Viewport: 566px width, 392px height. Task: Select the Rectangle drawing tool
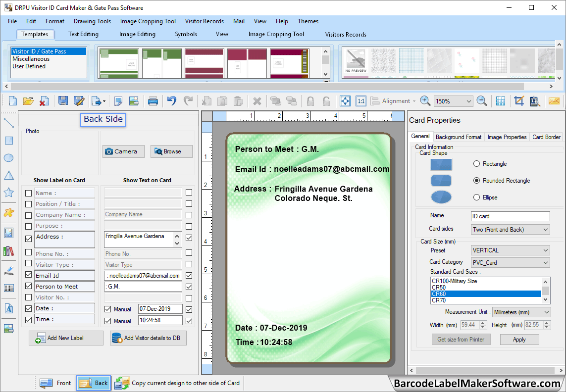pyautogui.click(x=8, y=141)
